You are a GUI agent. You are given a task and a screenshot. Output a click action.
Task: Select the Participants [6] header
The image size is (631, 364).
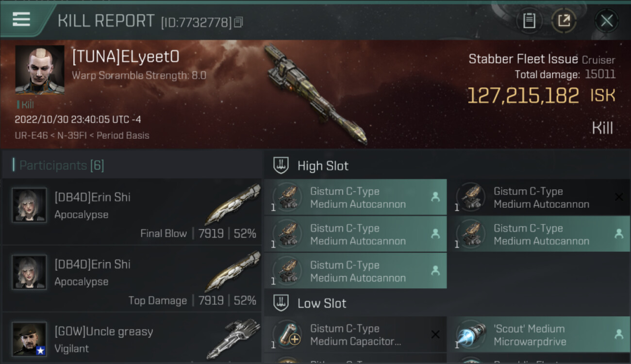click(62, 165)
